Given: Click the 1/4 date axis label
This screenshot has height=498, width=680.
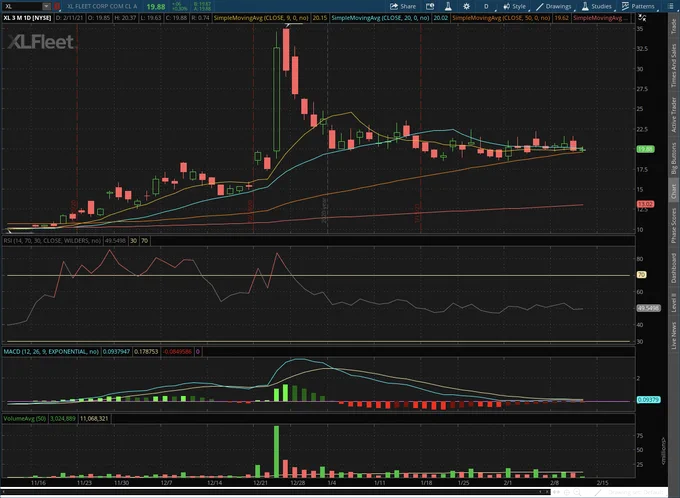Looking at the screenshot, I should point(332,482).
